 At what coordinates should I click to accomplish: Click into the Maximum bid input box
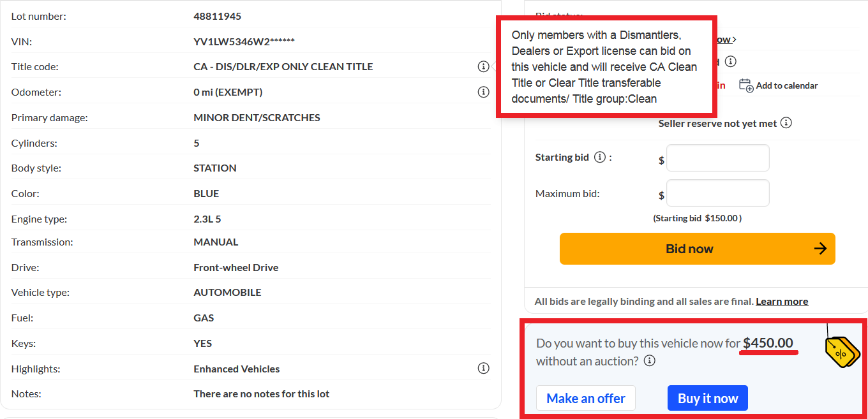(717, 193)
